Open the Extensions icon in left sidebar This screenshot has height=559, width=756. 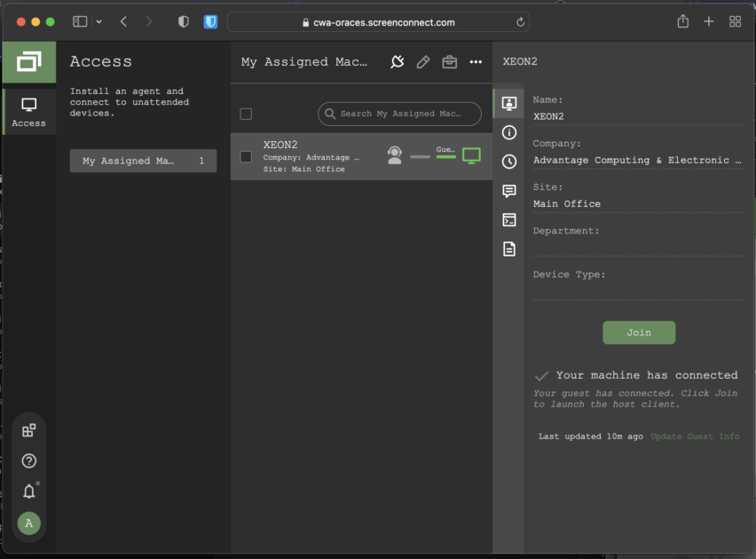tap(29, 430)
